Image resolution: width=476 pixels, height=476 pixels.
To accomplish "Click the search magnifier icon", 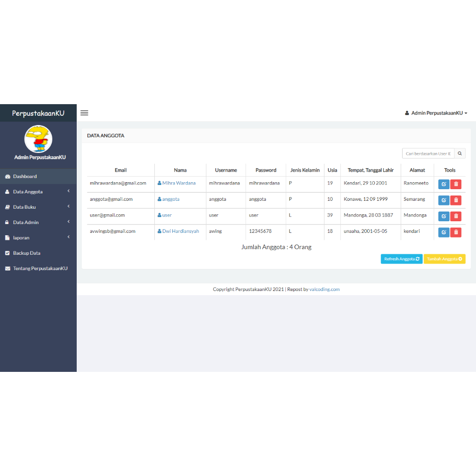I will click(x=460, y=153).
